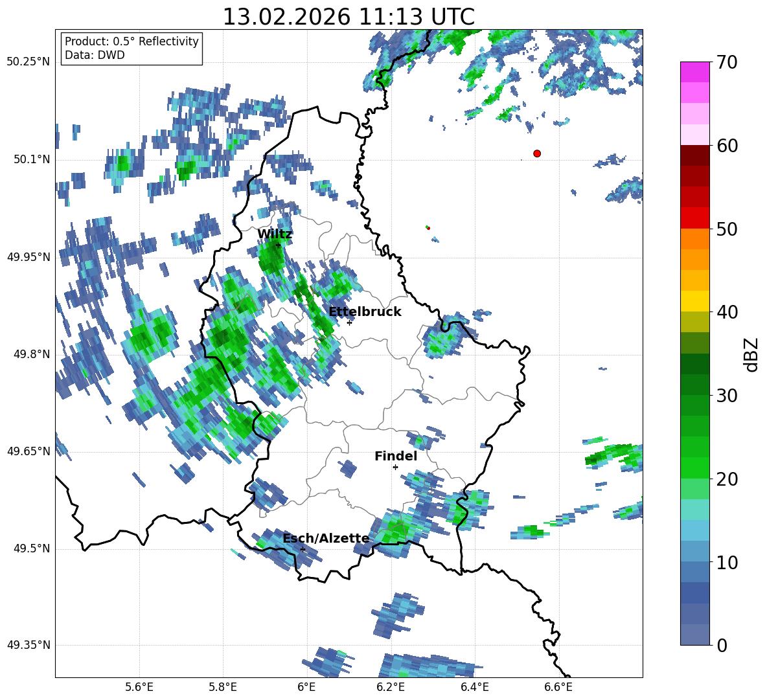Click the 6.2°E longitude tick label
This screenshot has height=700, width=767.
tap(391, 688)
